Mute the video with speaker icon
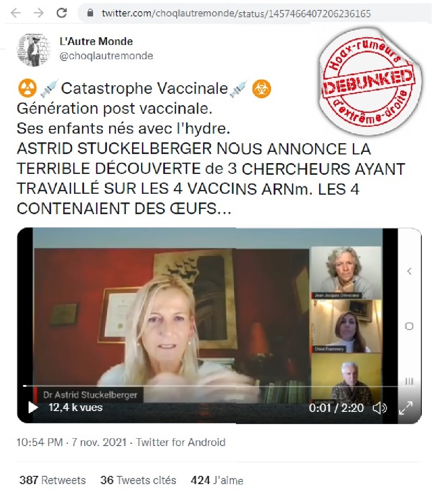 point(380,408)
